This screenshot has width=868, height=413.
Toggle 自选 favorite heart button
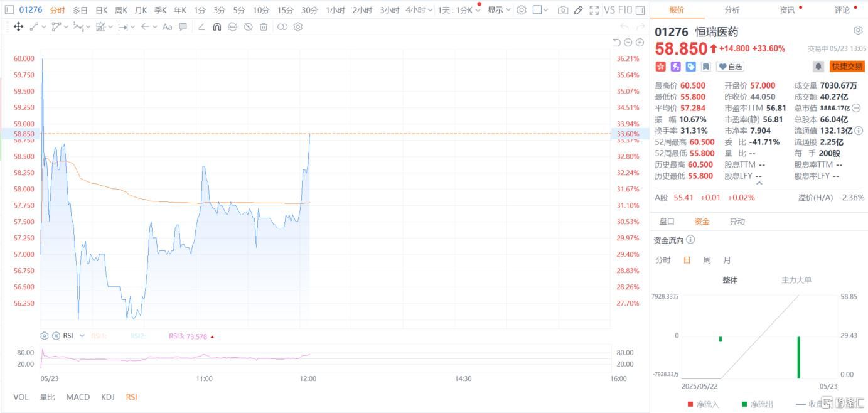click(x=730, y=67)
